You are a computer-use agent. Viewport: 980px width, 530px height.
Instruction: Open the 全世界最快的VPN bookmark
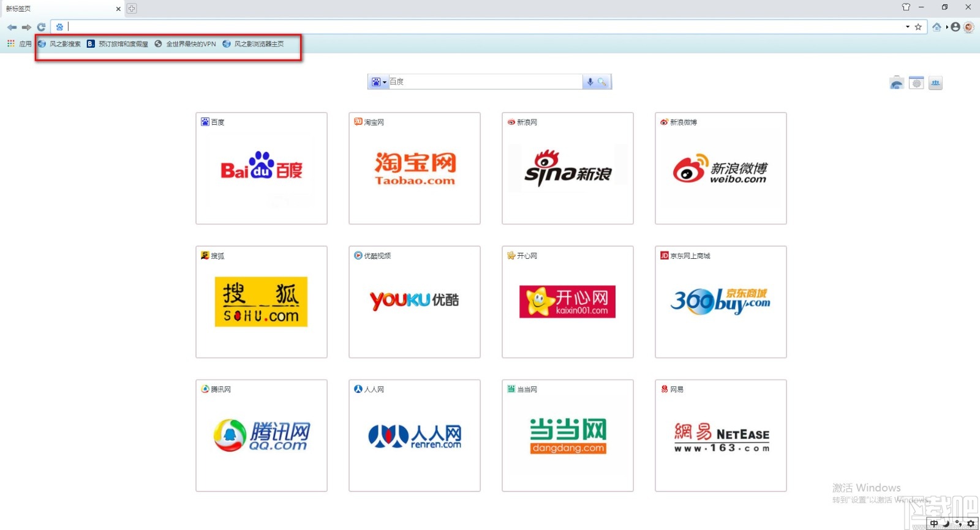pos(185,43)
